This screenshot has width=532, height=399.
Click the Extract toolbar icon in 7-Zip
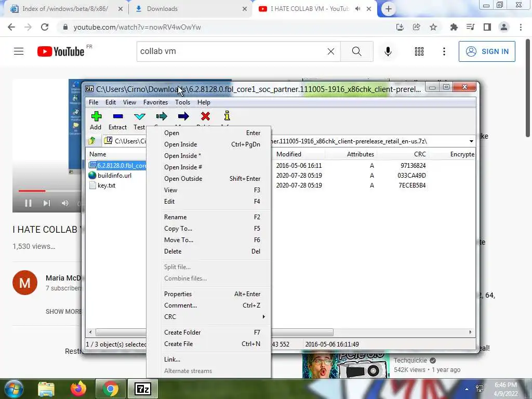click(x=118, y=121)
